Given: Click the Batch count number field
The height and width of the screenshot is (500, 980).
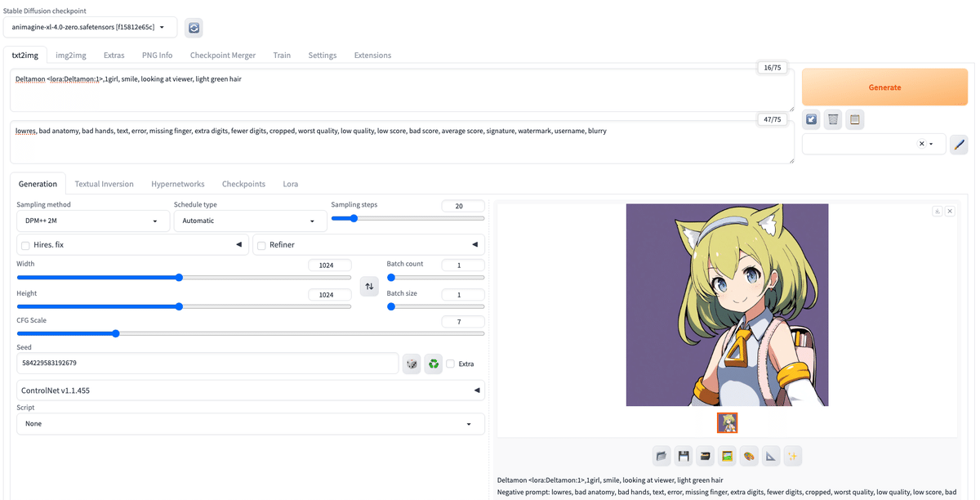Looking at the screenshot, I should [463, 265].
